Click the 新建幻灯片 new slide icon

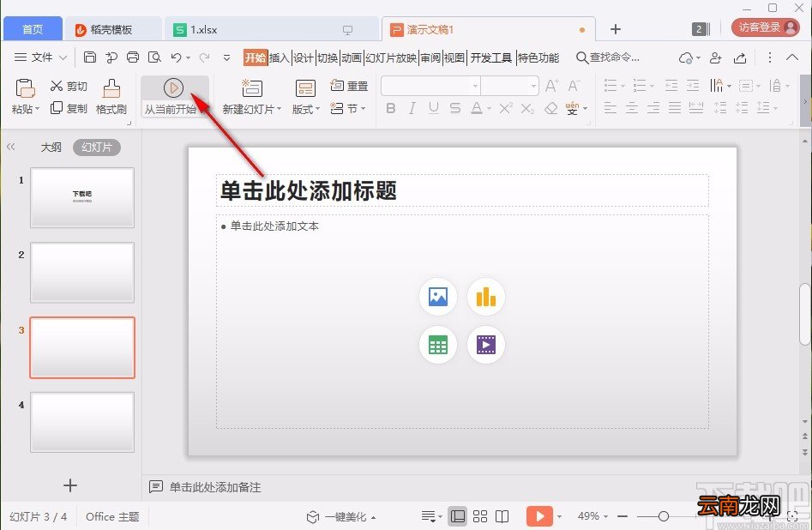coord(252,88)
